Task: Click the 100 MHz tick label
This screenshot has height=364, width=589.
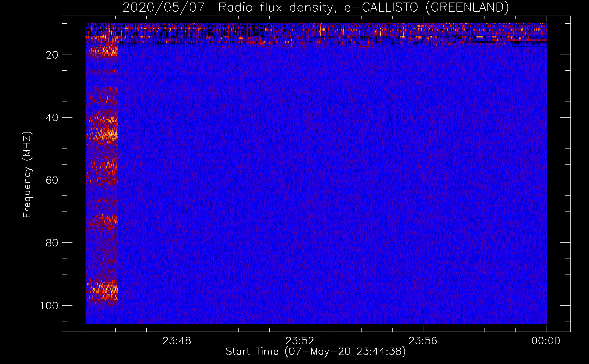Action: 49,305
